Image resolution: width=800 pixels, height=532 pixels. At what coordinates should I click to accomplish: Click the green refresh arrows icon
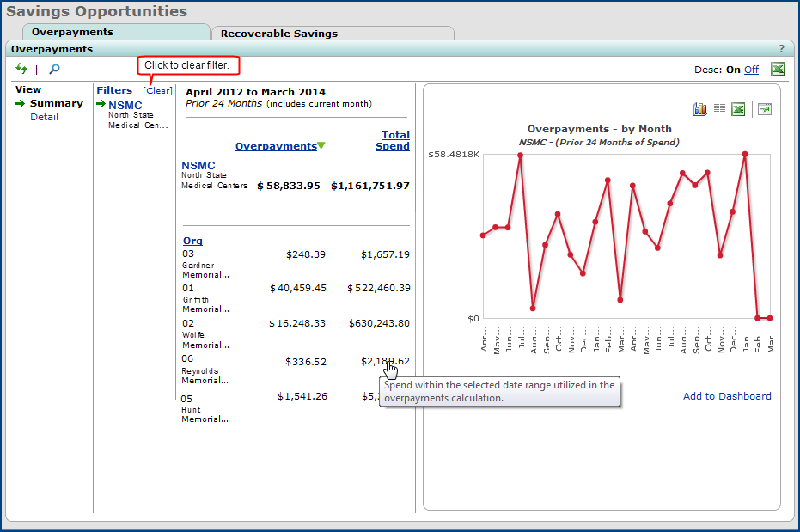coord(21,70)
